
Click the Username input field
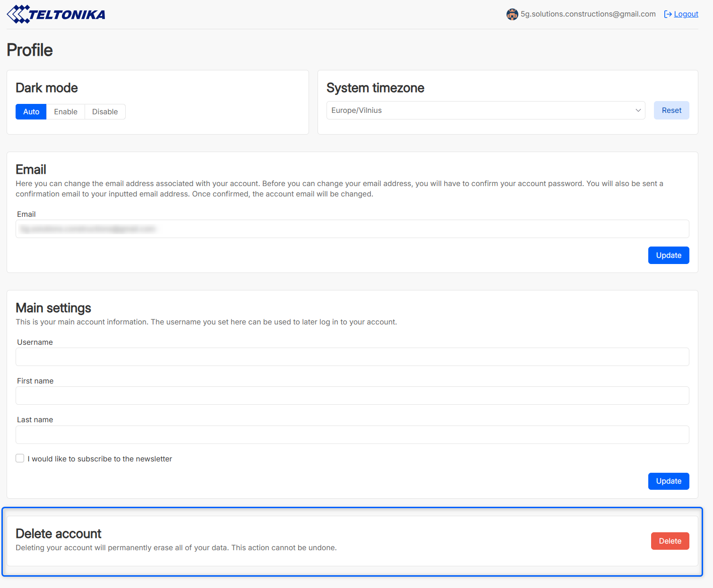tap(352, 357)
